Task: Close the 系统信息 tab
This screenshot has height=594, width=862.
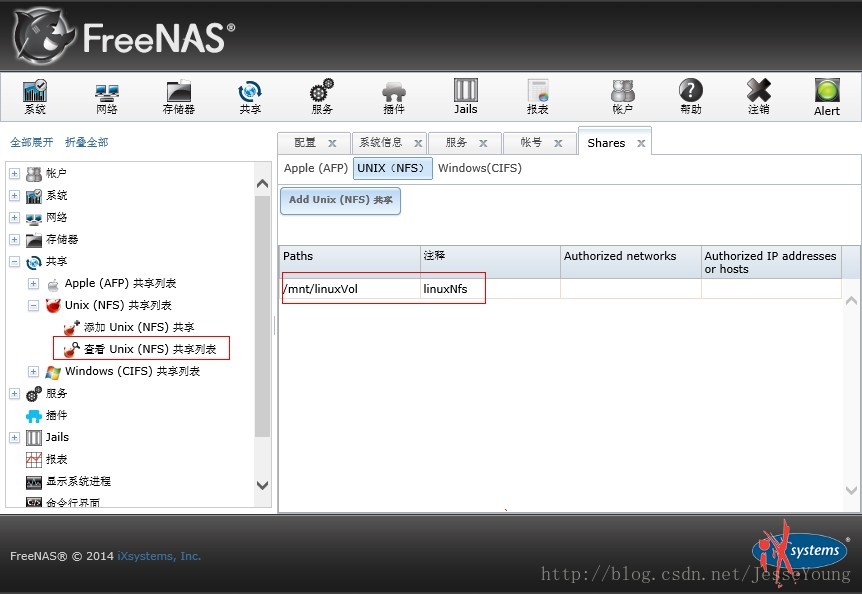Action: 418,143
